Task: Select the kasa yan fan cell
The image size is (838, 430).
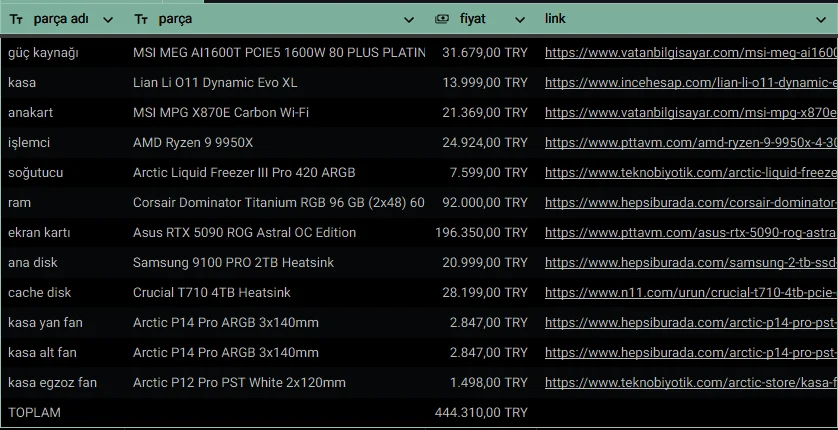Action: pos(64,323)
